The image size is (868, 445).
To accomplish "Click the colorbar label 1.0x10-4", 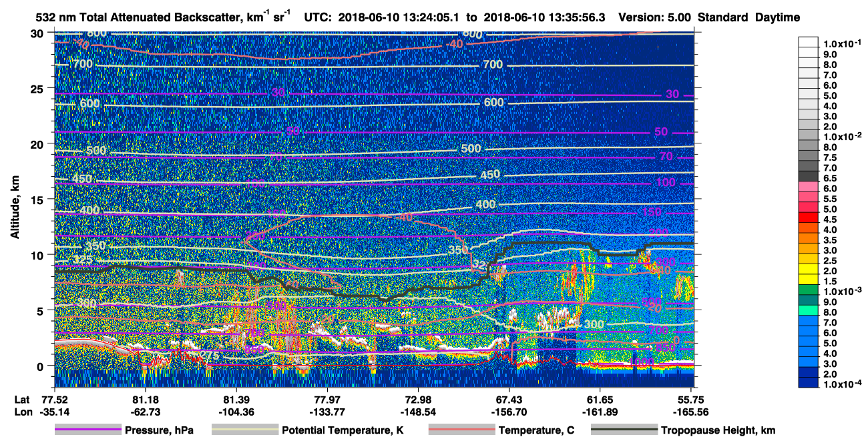I will coord(843,384).
